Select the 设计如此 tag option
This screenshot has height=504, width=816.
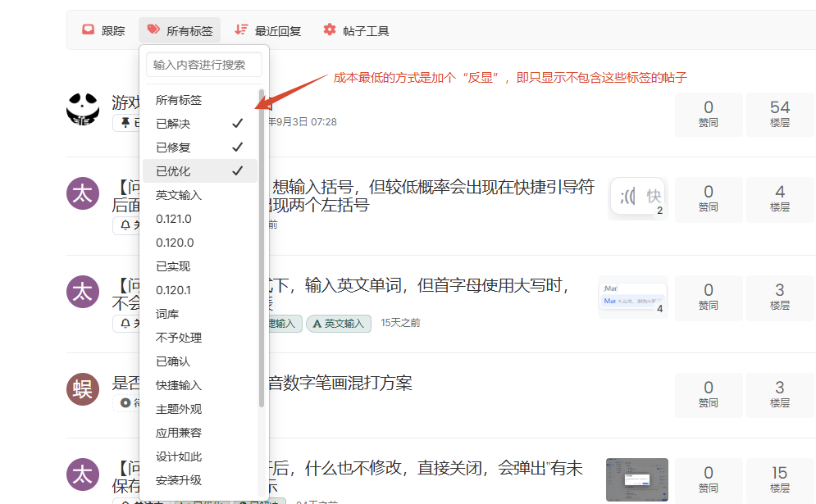(x=200, y=456)
